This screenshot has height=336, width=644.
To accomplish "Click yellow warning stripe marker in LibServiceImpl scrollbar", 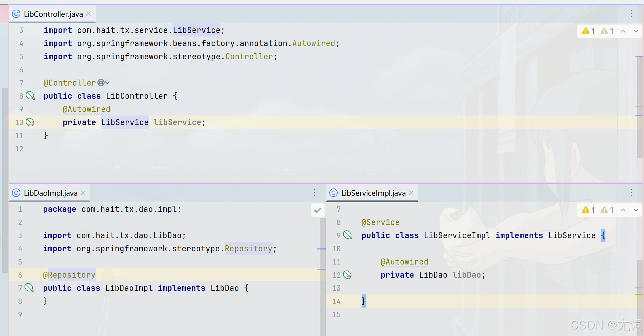I will click(x=639, y=294).
